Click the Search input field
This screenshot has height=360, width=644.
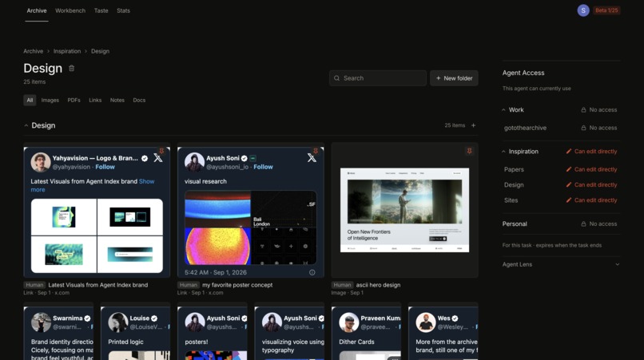click(377, 78)
